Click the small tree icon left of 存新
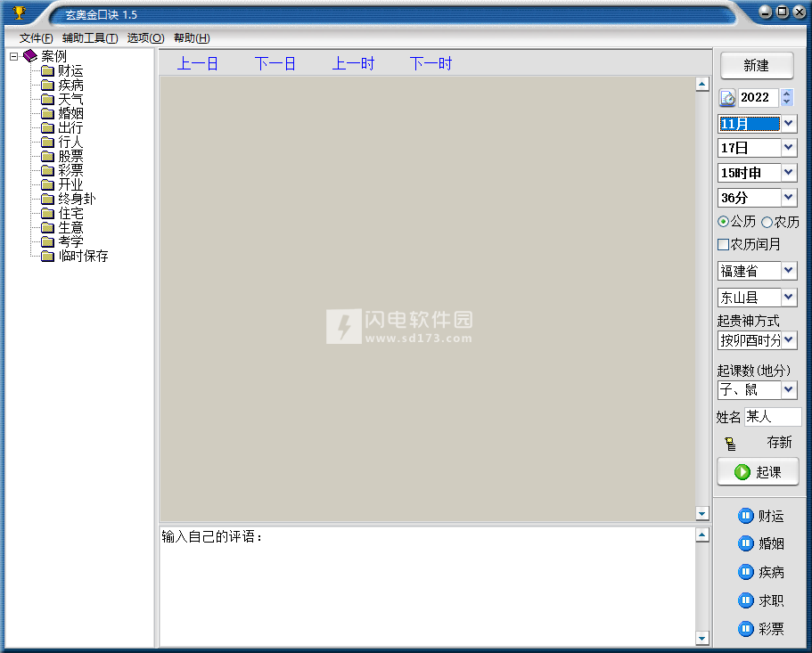Viewport: 812px width, 653px height. click(x=730, y=444)
